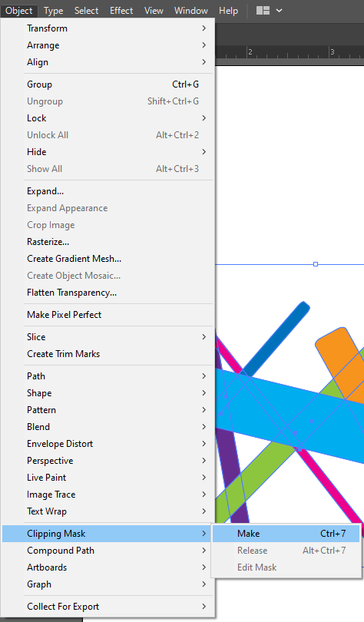
Task: Click the Arrange Documents icon
Action: click(x=263, y=10)
